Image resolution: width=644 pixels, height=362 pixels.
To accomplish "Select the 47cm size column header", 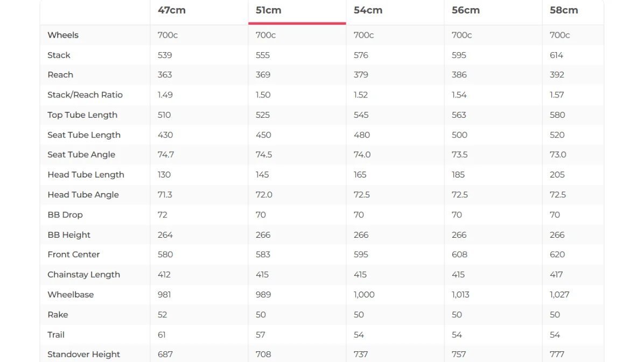I will [x=172, y=10].
